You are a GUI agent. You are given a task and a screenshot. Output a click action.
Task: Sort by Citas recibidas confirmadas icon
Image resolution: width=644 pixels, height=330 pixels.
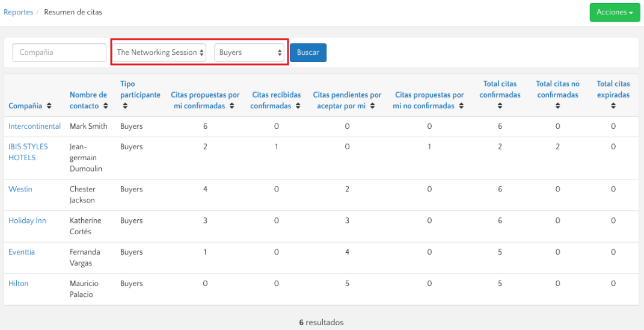click(297, 106)
